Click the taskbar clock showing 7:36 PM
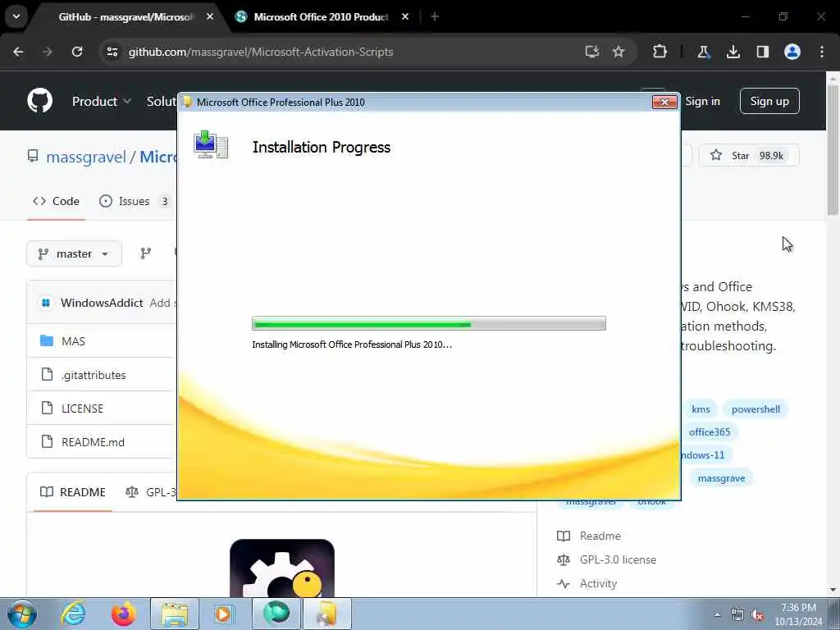 point(798,614)
